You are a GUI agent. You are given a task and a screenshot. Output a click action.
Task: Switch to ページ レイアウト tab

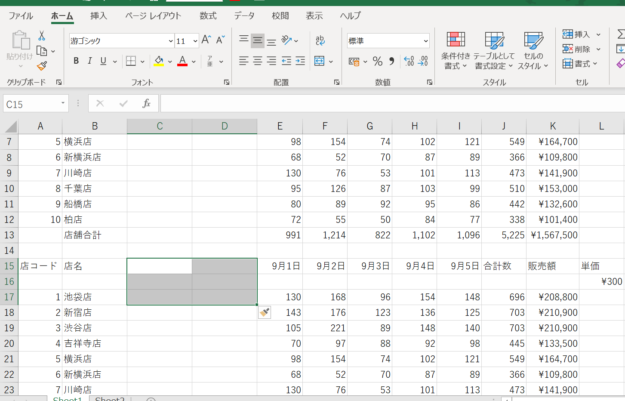coord(153,16)
